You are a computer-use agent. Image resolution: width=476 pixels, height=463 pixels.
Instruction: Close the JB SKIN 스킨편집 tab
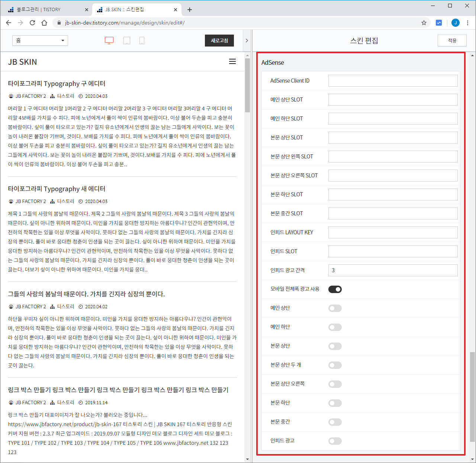tap(176, 10)
